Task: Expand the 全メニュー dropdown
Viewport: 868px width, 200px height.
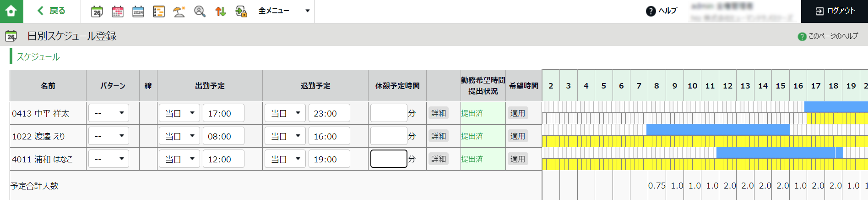Action: [x=284, y=11]
